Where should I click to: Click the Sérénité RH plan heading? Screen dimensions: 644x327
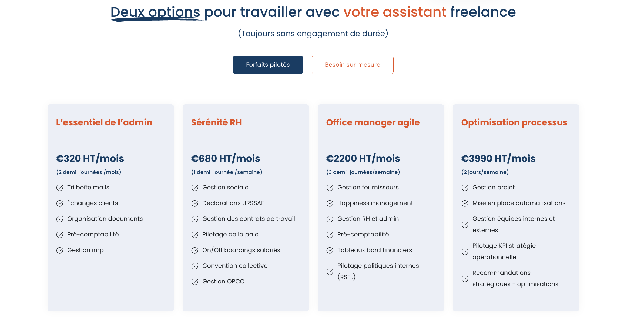(x=216, y=122)
